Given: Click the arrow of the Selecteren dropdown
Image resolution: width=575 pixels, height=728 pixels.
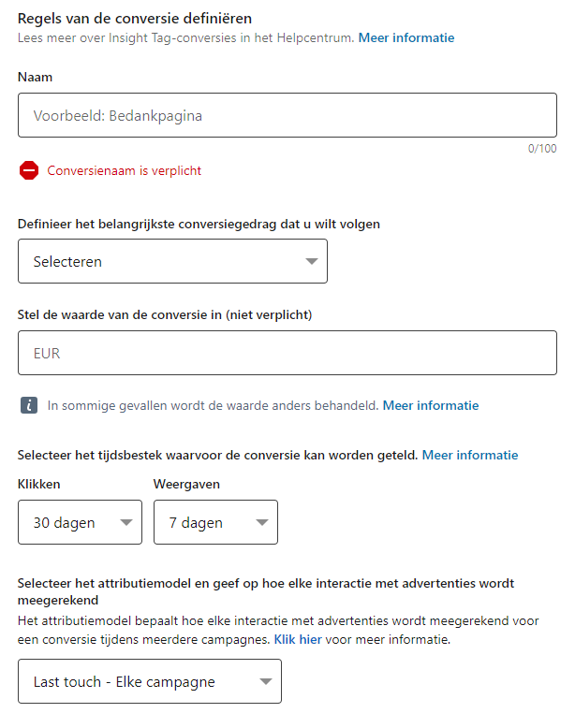Looking at the screenshot, I should (x=312, y=262).
